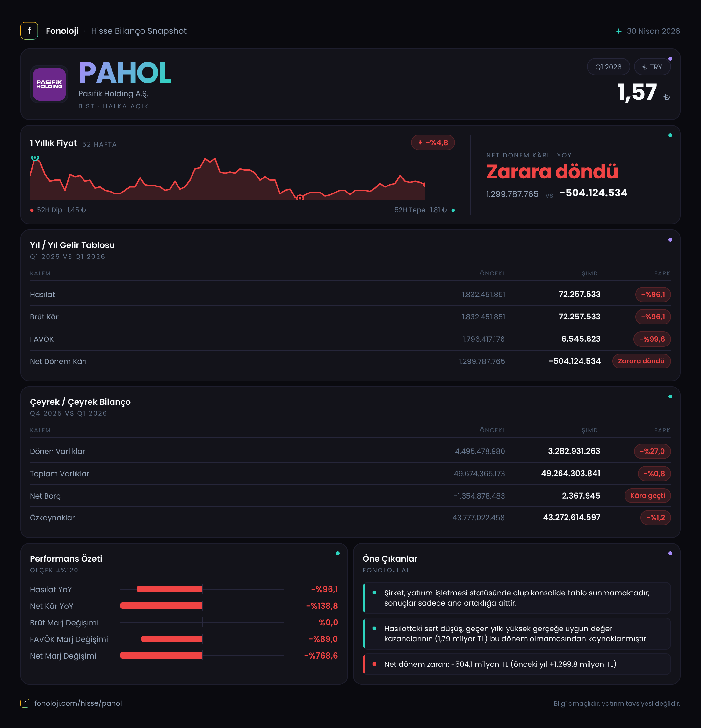Click the Dönen Varlıklar -%27,0 badge
Image resolution: width=701 pixels, height=728 pixels.
click(x=652, y=451)
